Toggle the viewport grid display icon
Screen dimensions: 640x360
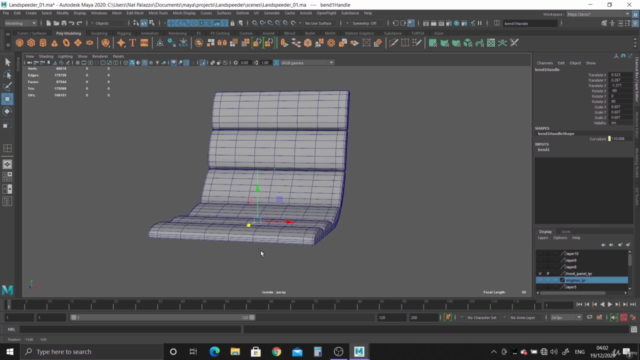(77, 63)
